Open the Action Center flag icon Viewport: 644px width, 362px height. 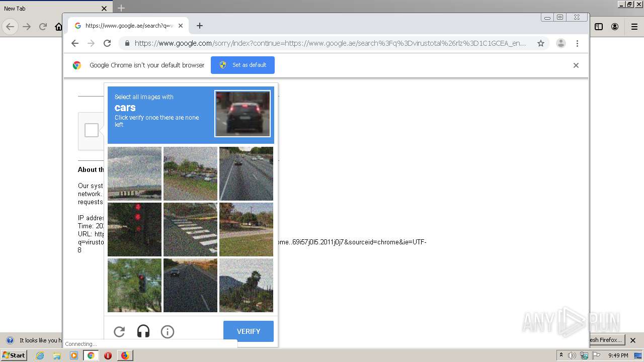click(x=597, y=355)
